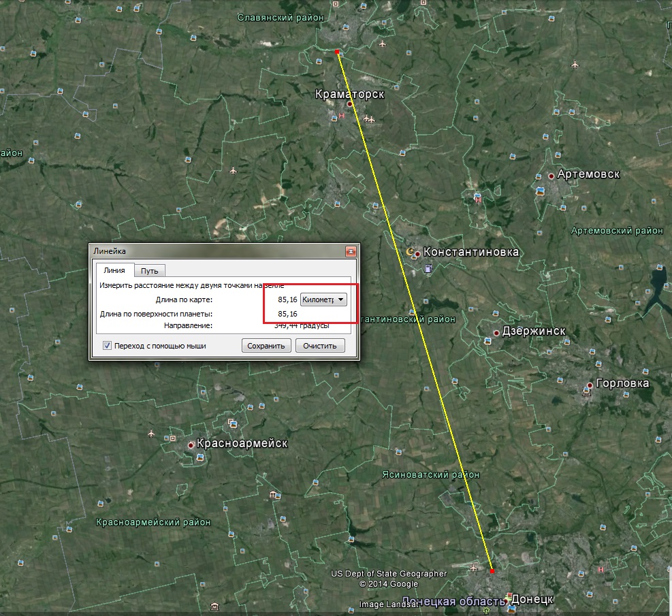Click the Длина по карте 85,16 value
Screen dimensions: 672x616
(x=287, y=299)
